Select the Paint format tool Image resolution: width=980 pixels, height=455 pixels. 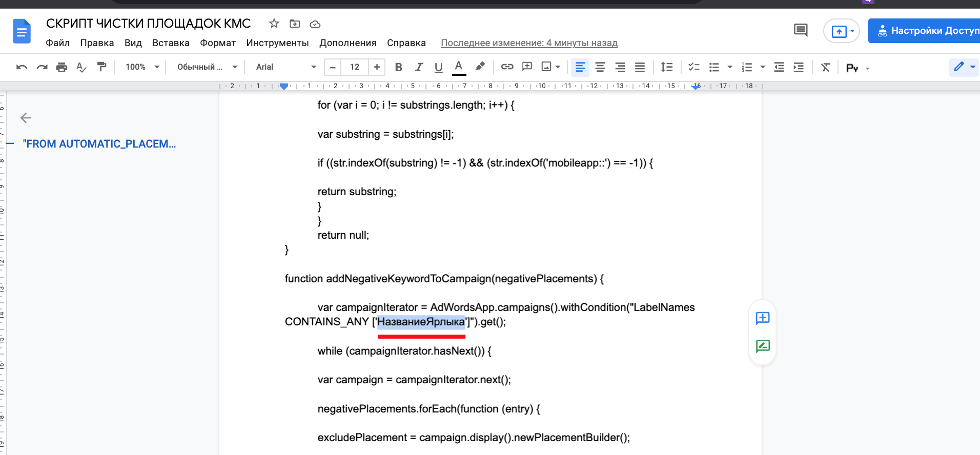(101, 67)
